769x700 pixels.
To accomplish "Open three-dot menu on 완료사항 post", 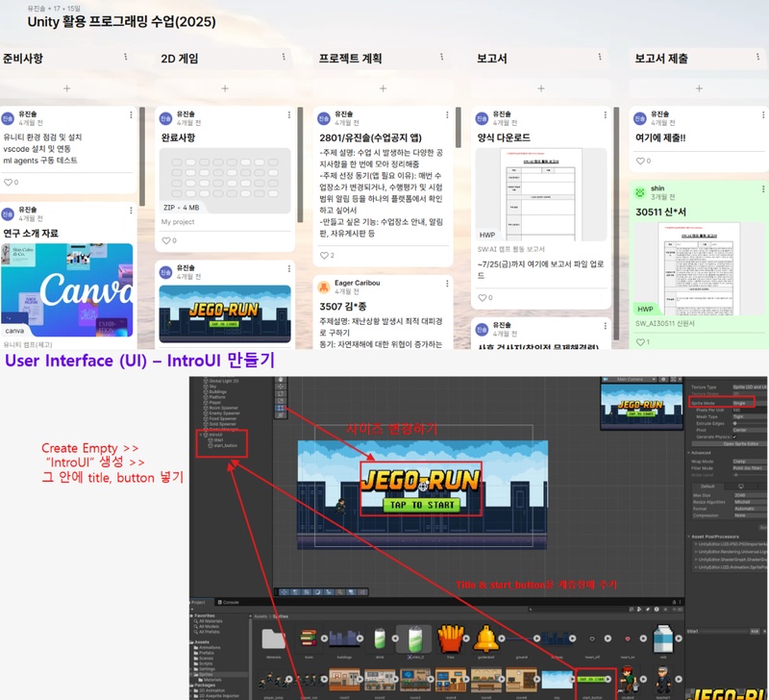I will tap(288, 114).
